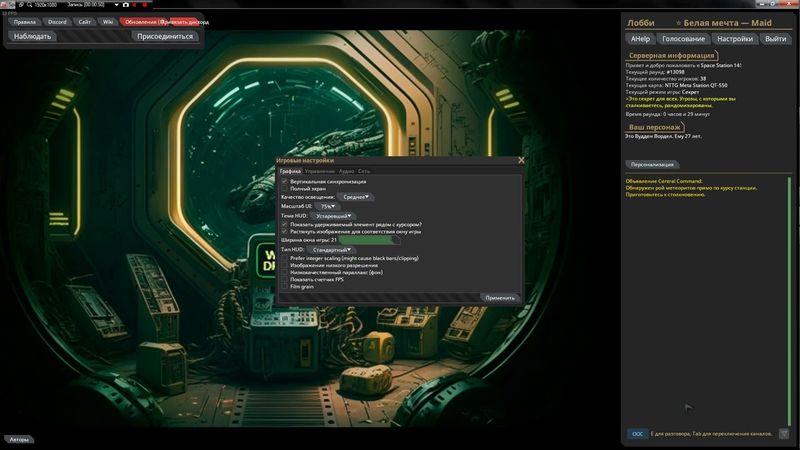Open the Тип HUD Стандартный dropdown
Screen dimensions: 800x450
pos(332,249)
